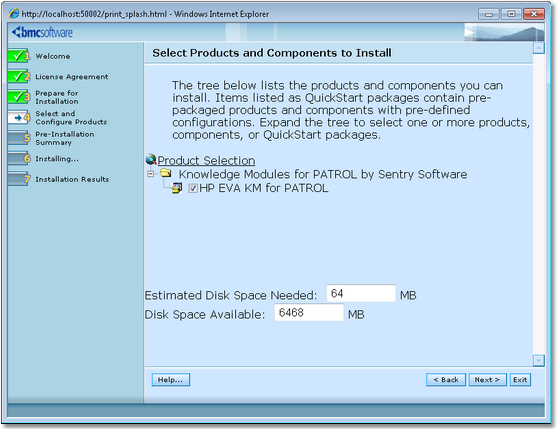Viewport: 558px width, 431px height.
Task: Select the Select and Configure Products step
Action: click(x=71, y=117)
